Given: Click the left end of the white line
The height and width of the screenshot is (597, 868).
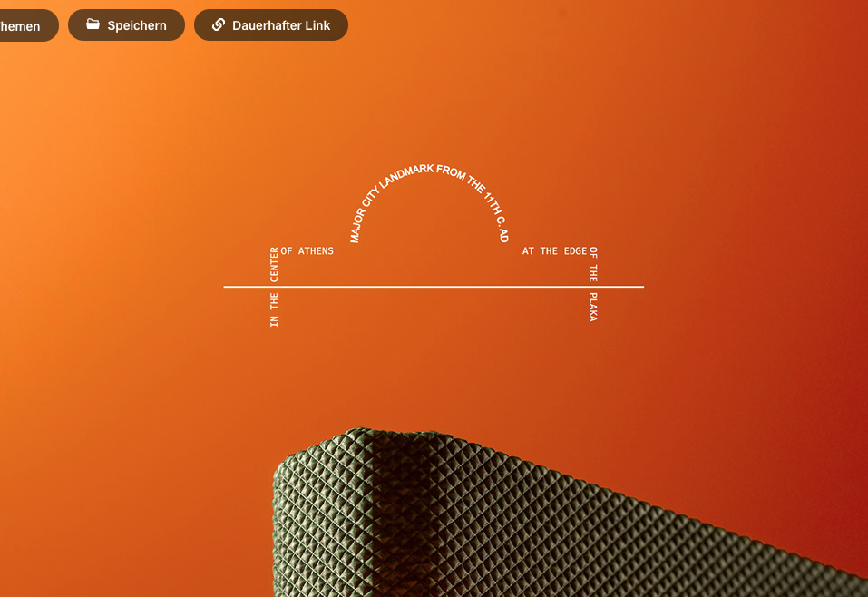Looking at the screenshot, I should click(x=227, y=287).
